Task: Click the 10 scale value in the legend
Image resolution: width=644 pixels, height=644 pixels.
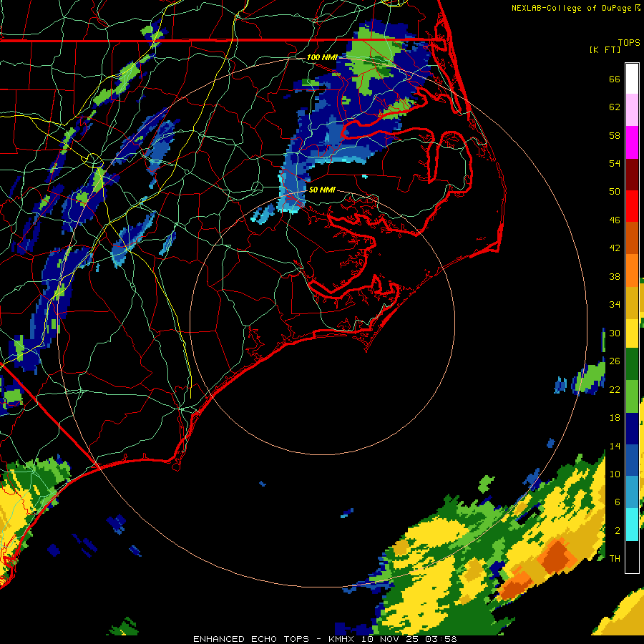Action: (x=615, y=474)
